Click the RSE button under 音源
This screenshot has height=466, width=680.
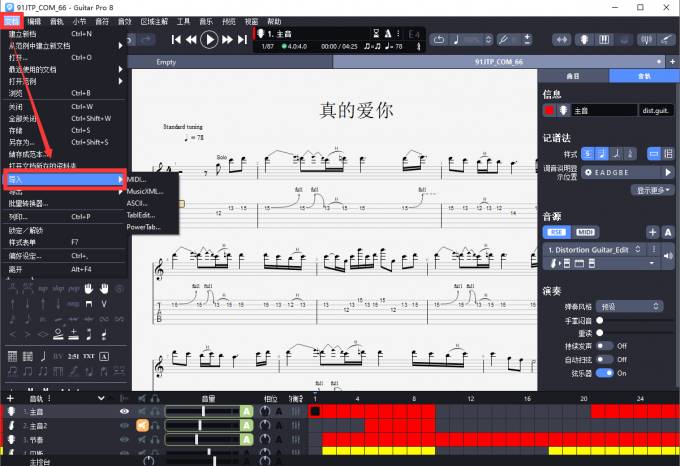pos(555,232)
